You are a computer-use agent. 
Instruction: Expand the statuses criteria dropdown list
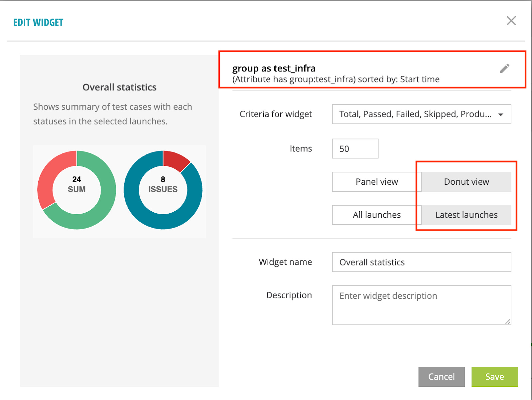click(x=421, y=114)
